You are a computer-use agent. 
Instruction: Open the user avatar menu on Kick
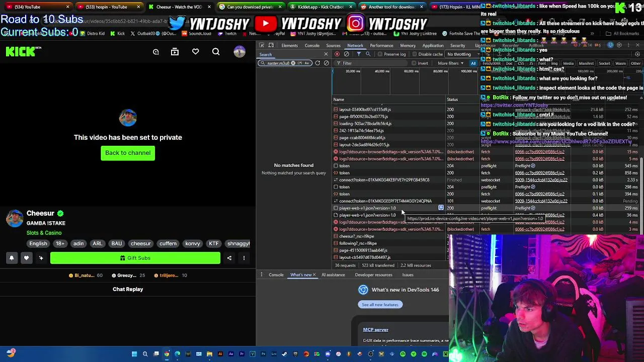[239, 52]
